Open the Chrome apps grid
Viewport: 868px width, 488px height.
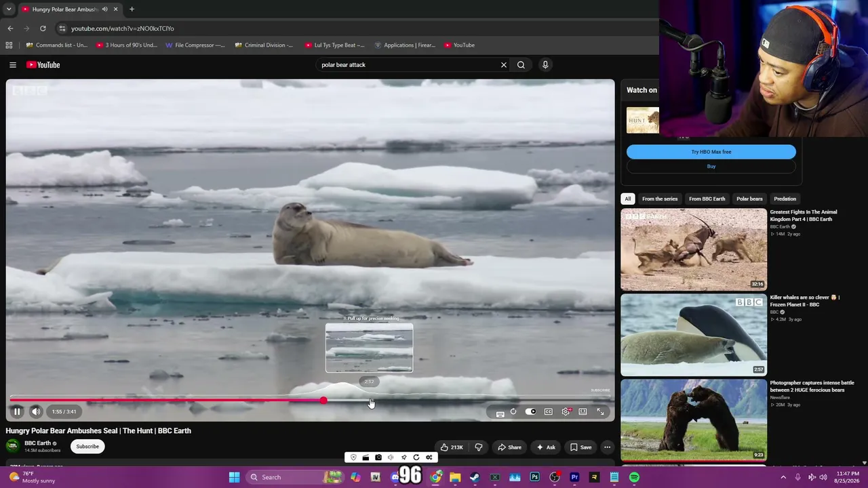(9, 45)
